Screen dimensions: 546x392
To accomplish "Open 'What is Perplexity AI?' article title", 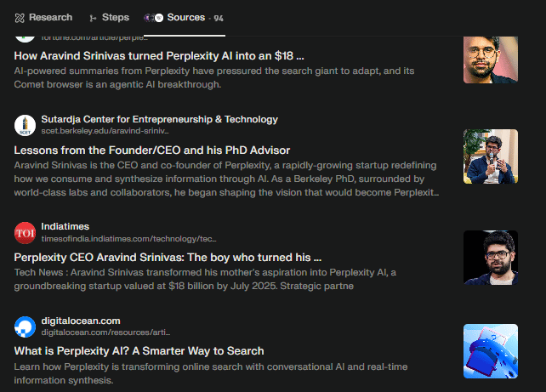I will click(x=139, y=350).
